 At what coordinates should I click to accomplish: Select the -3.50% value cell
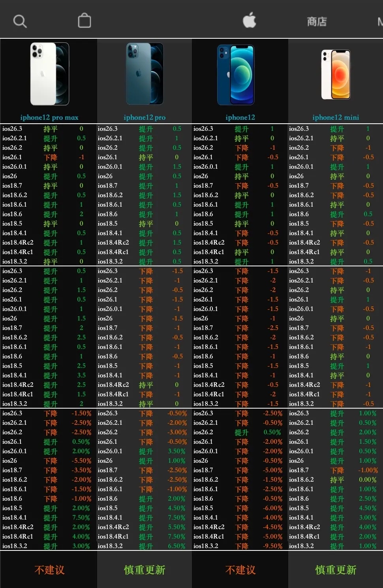tap(81, 470)
